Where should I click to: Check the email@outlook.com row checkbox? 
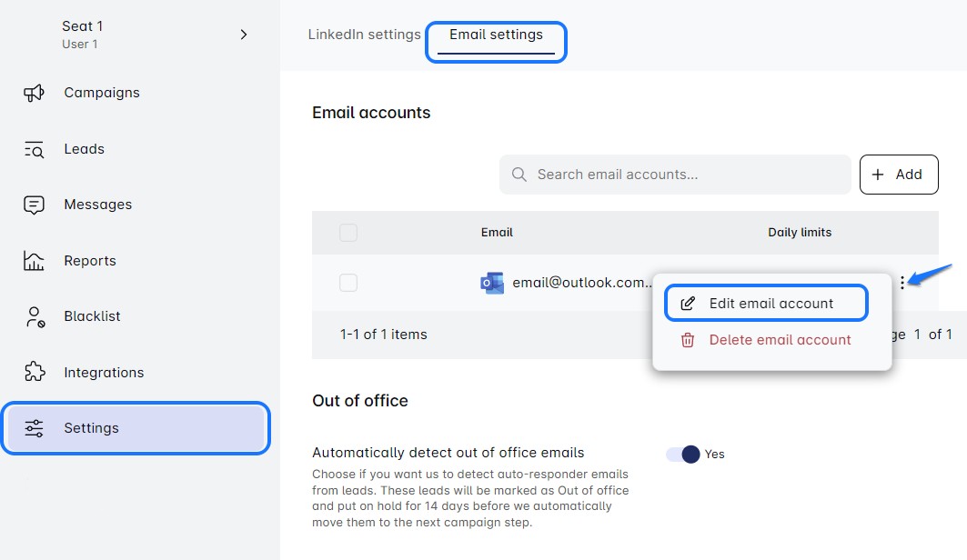(x=348, y=283)
